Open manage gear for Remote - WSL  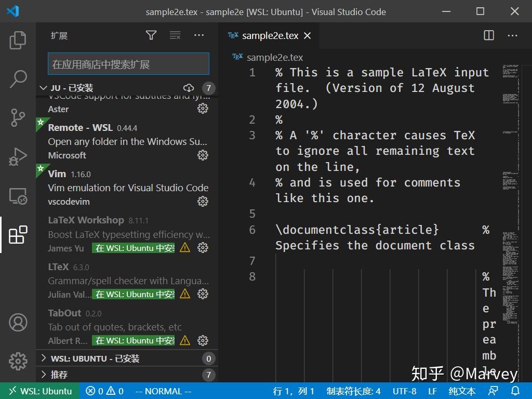point(203,155)
